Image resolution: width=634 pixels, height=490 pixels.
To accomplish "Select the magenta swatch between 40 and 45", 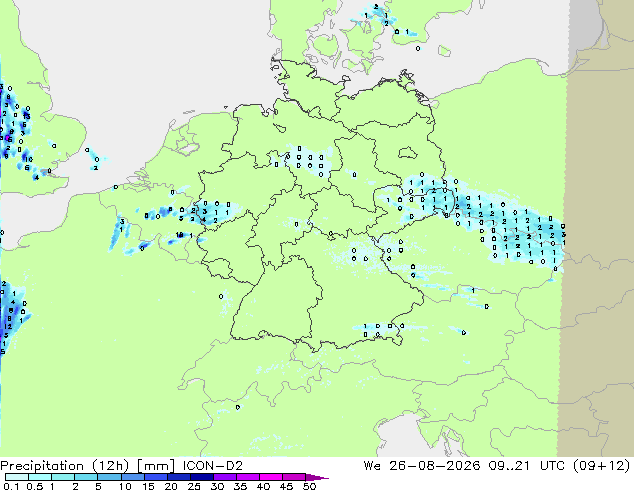I will 271,477.
